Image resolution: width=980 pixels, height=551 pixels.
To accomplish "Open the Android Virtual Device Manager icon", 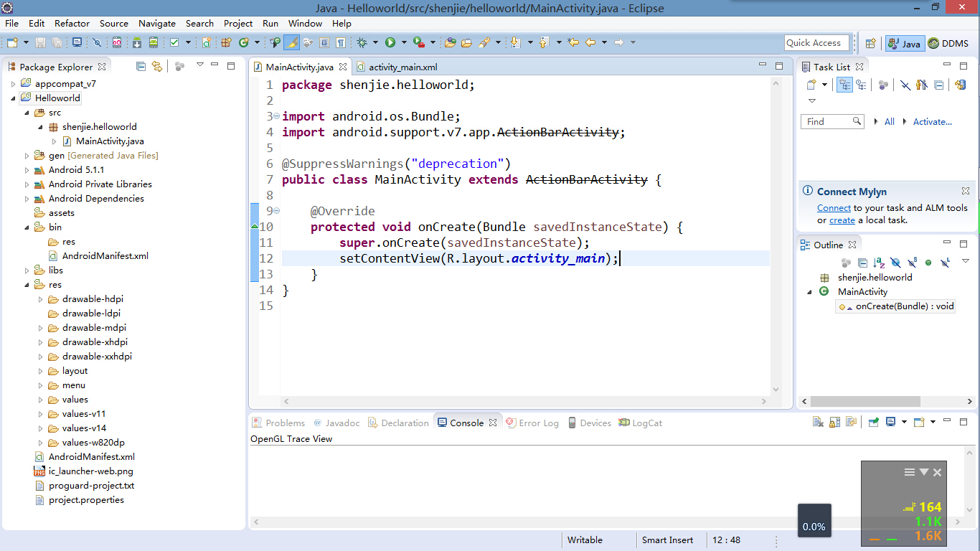I will coord(154,42).
